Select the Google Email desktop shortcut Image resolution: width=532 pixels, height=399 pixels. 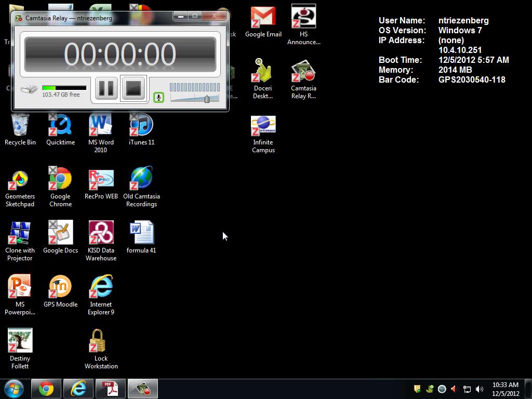(263, 22)
